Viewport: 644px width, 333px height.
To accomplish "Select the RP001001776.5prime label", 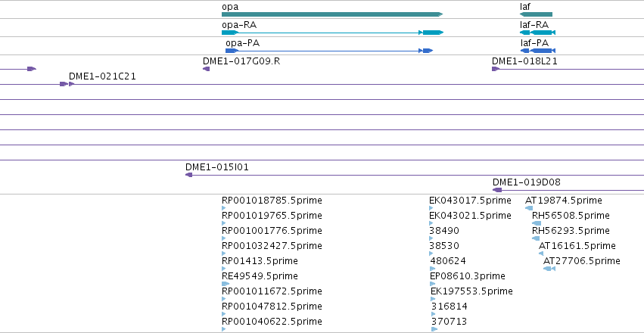I will point(272,231).
